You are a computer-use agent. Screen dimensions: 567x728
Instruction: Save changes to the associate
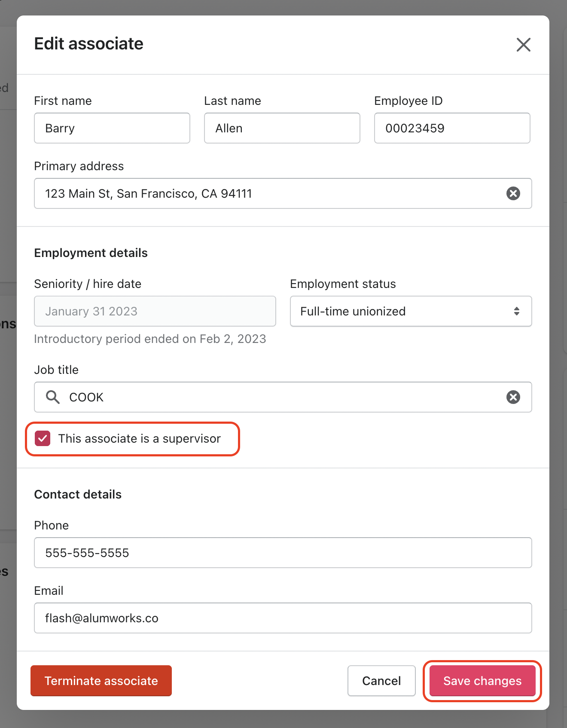pos(482,681)
